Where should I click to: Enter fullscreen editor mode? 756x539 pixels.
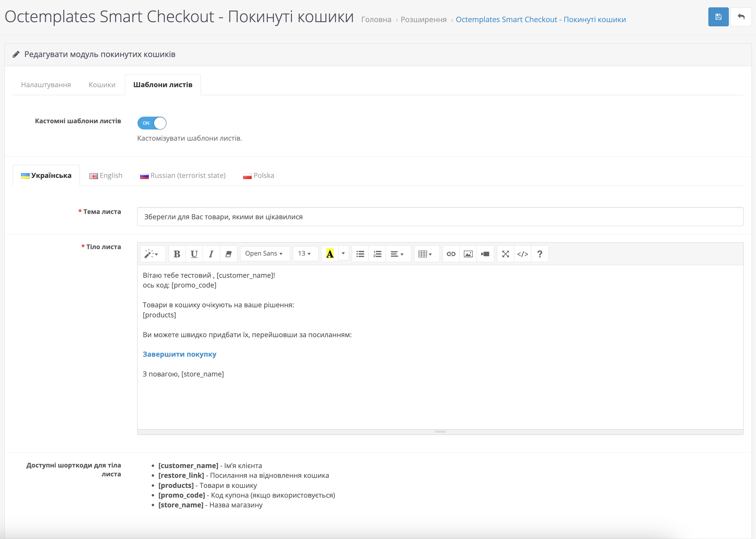click(505, 254)
